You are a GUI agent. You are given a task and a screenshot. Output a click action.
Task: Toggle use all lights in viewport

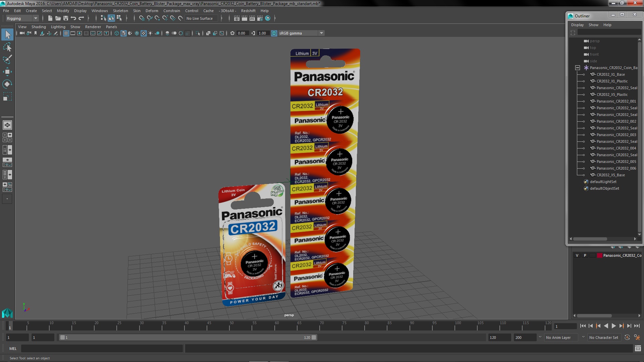pyautogui.click(x=150, y=33)
